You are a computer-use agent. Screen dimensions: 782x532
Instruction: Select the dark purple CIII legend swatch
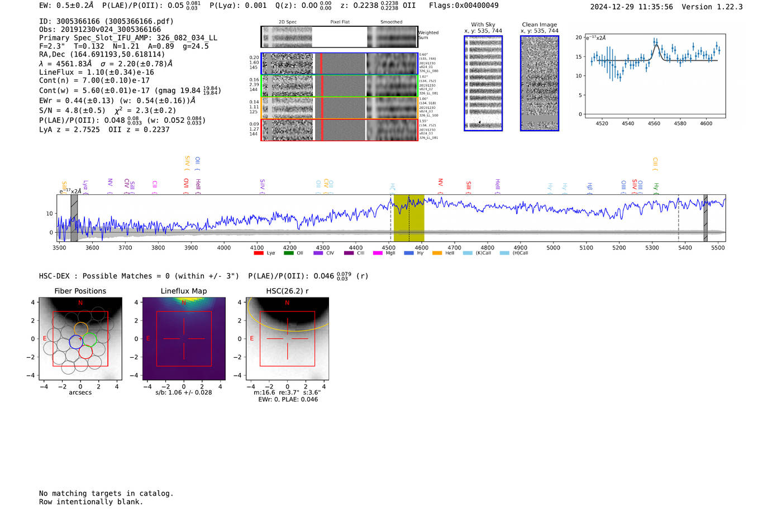[349, 253]
